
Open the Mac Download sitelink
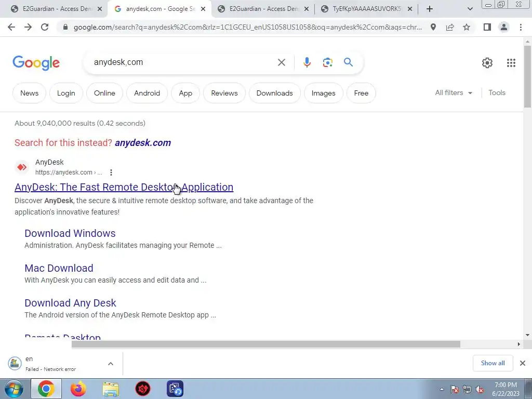59,268
